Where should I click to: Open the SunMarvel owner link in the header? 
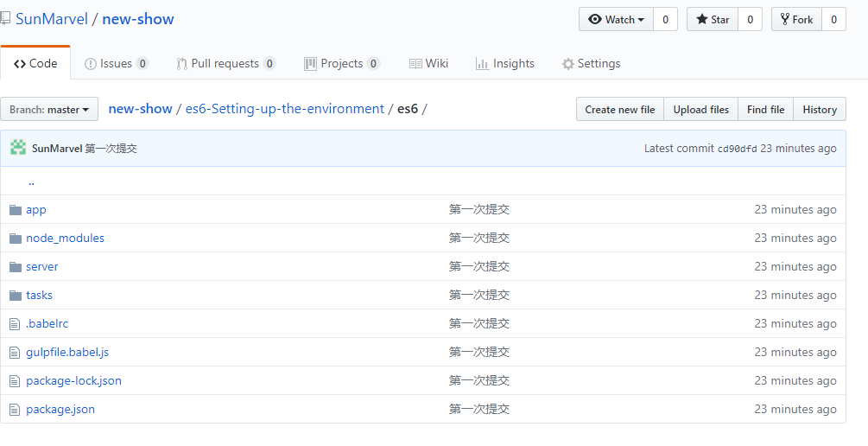pos(52,19)
